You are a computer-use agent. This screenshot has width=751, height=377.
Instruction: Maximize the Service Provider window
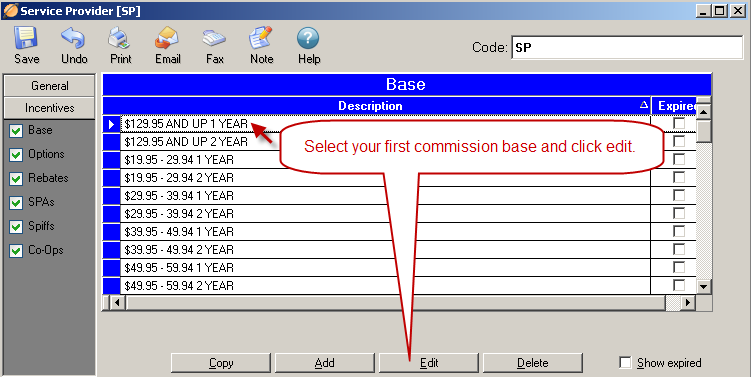click(x=720, y=11)
